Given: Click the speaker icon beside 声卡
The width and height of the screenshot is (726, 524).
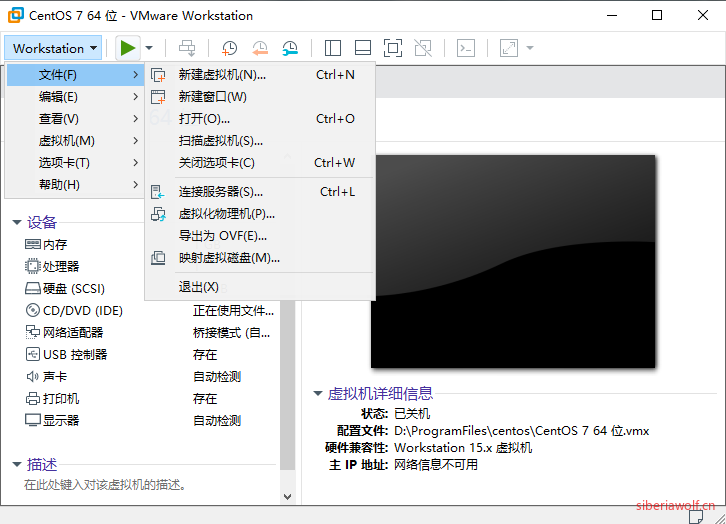Looking at the screenshot, I should coord(32,376).
